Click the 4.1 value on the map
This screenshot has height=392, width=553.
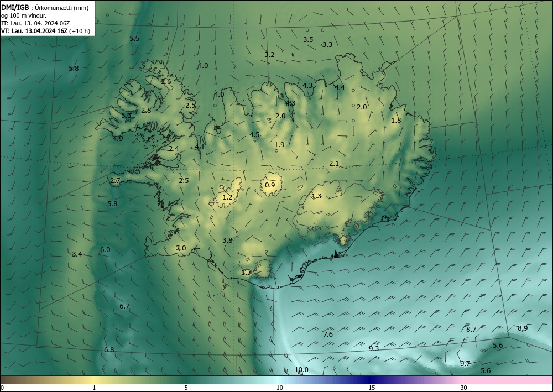coord(200,147)
